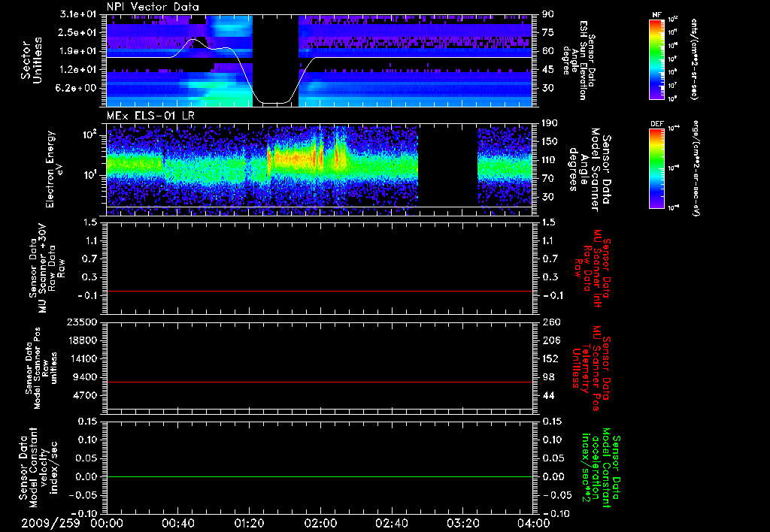Viewport: 770px width, 532px height.
Task: Click the "23500" scanner position tick value
Action: [83, 322]
